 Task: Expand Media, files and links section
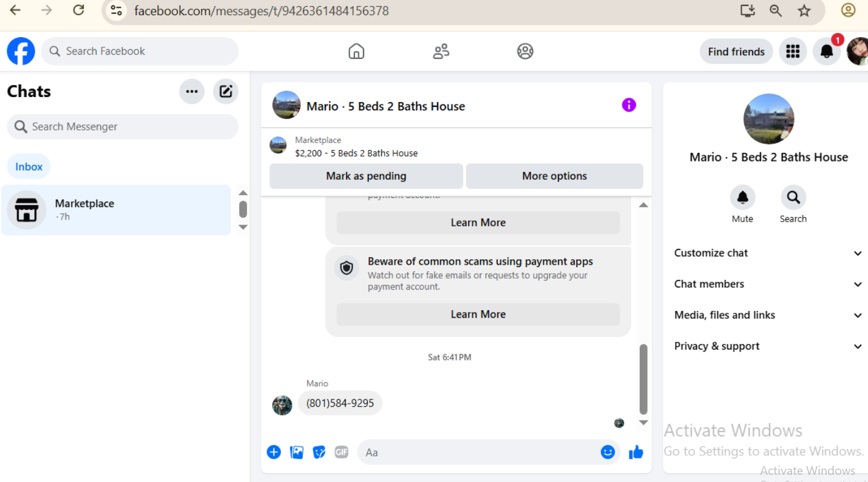pos(768,315)
